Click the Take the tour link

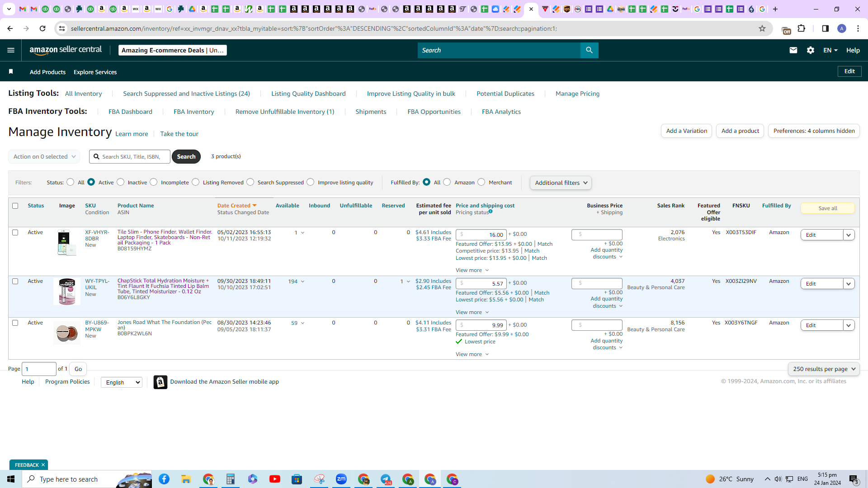tap(179, 134)
